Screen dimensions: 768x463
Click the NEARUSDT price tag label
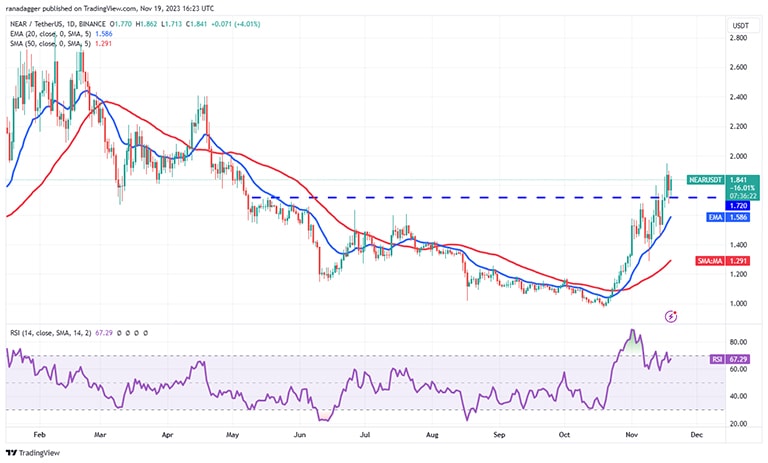(705, 180)
